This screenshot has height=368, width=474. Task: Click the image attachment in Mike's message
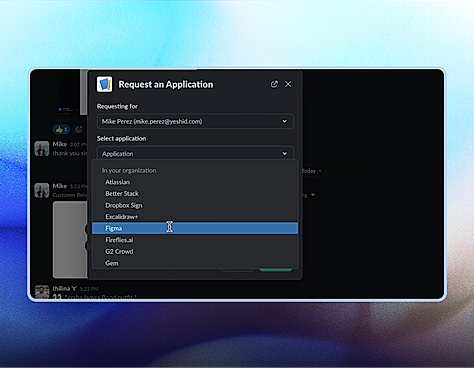(70, 239)
